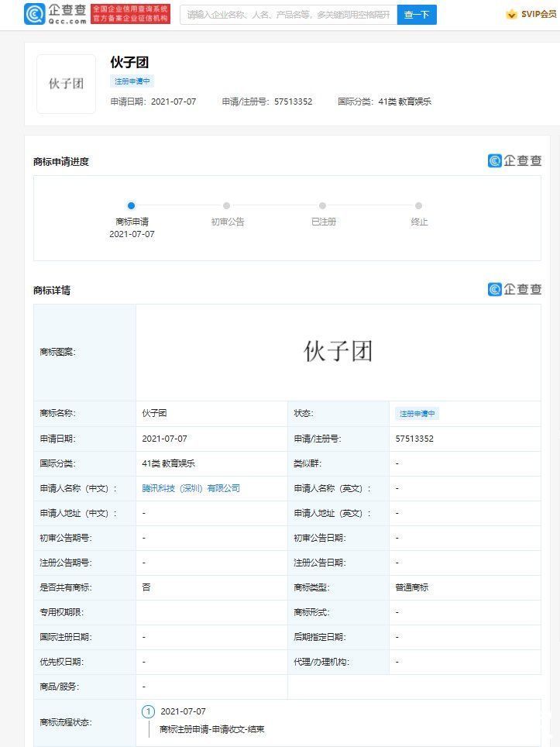560x747 pixels.
Task: Open the SVIP会员 link
Action: [538, 14]
